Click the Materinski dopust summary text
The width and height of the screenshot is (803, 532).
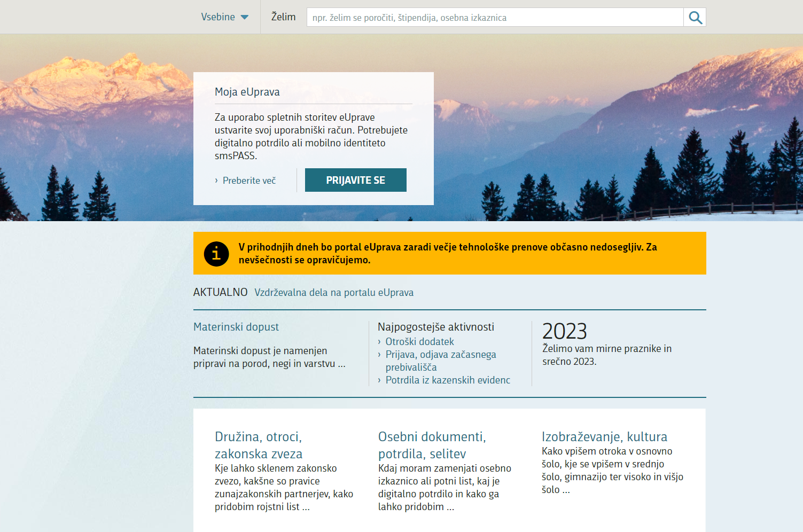269,357
